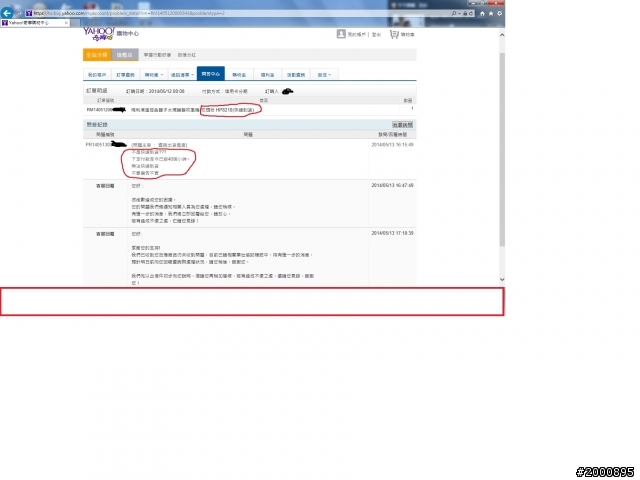This screenshot has height=480, width=640.
Task: Open the first link right of gray button
Action: [x=157, y=55]
